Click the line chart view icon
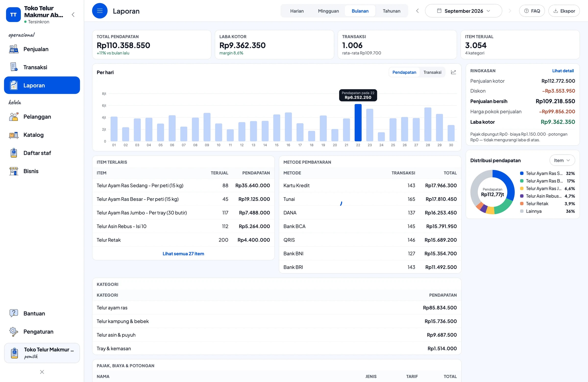588x382 pixels. pyautogui.click(x=453, y=72)
